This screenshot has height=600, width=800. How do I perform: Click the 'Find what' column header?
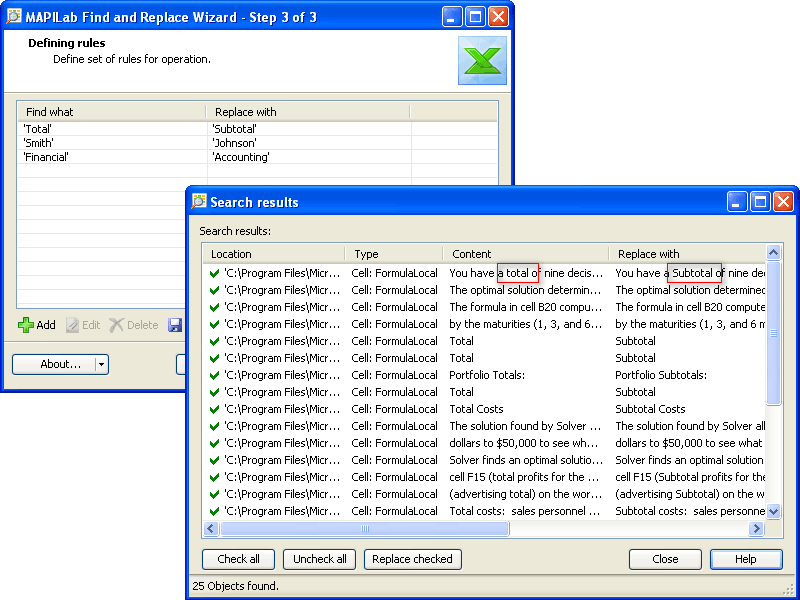click(112, 112)
